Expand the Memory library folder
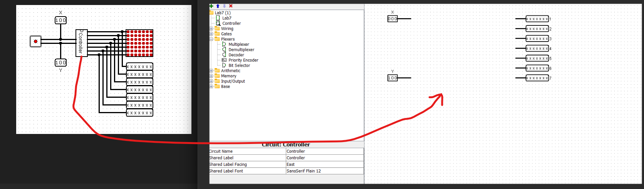Viewport: 644px width, 189px height. [x=211, y=76]
